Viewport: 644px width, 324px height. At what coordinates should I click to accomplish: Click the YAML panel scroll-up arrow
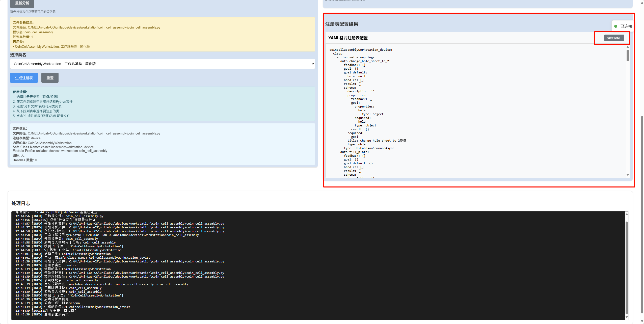[x=627, y=47]
